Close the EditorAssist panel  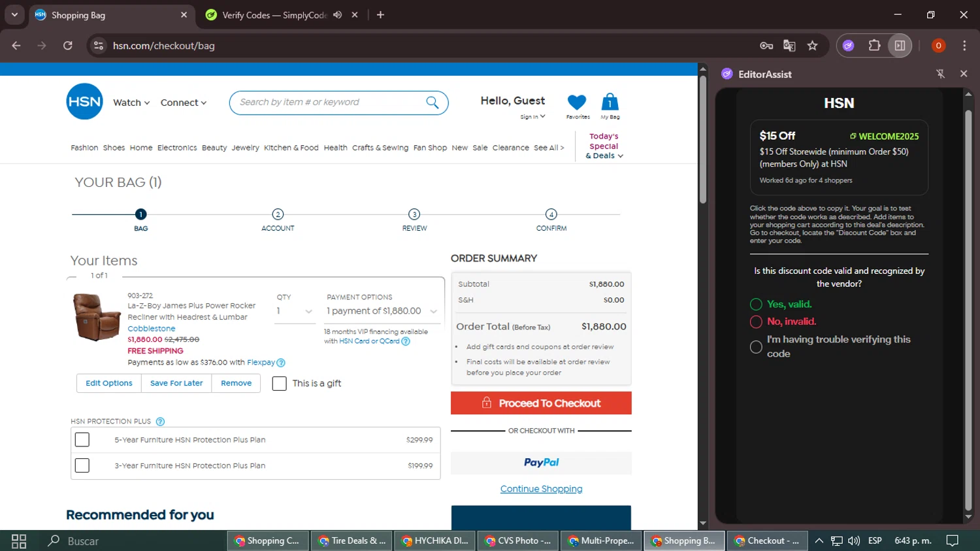pos(964,74)
